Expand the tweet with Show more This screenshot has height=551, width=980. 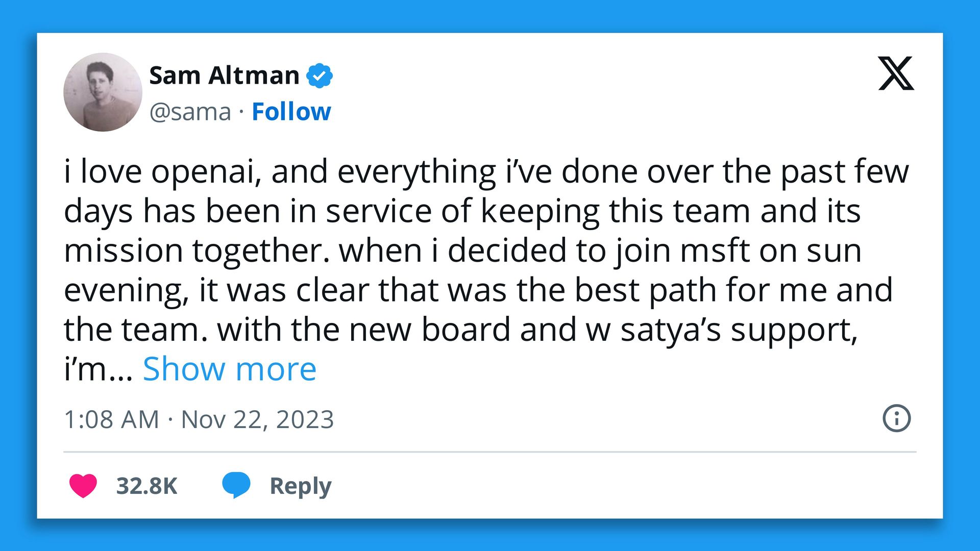click(x=229, y=368)
